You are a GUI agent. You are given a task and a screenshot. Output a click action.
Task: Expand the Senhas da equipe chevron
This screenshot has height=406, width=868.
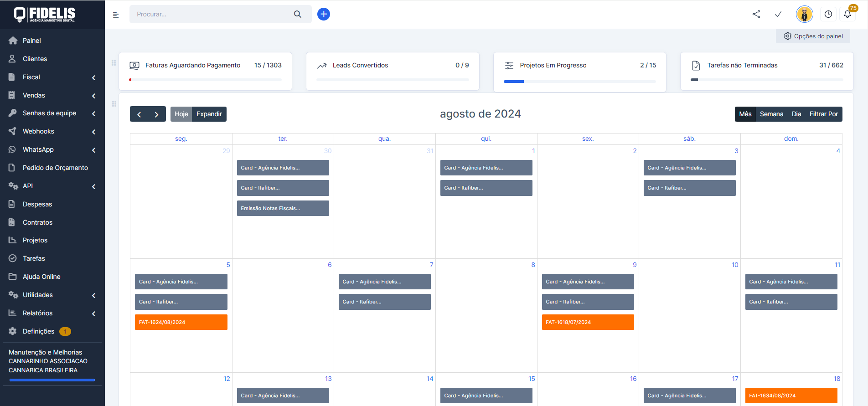[93, 113]
